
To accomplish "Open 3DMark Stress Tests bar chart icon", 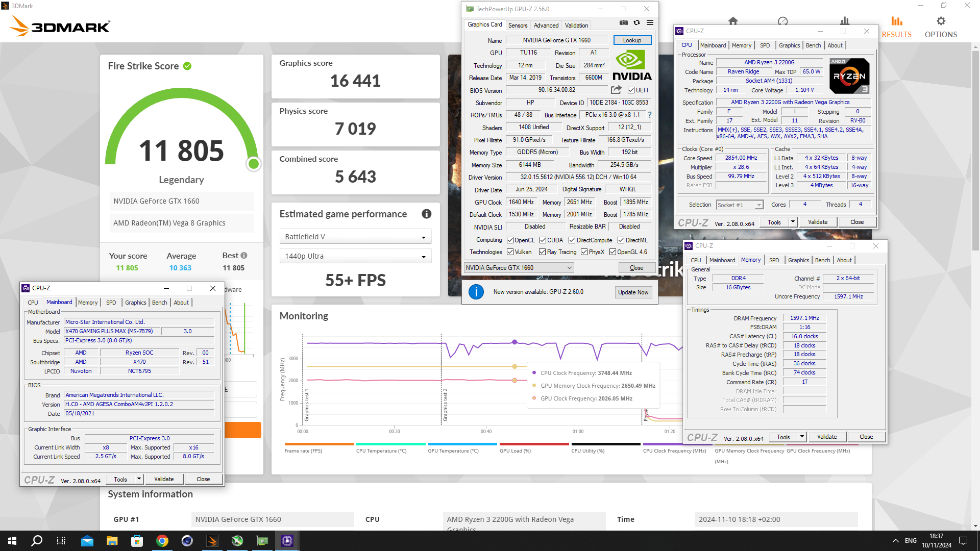I will click(x=845, y=21).
